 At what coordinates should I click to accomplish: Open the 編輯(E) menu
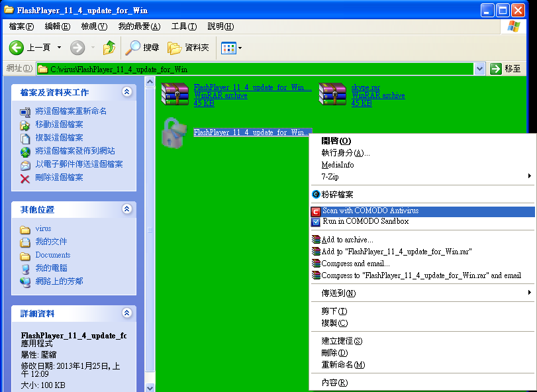[x=57, y=26]
